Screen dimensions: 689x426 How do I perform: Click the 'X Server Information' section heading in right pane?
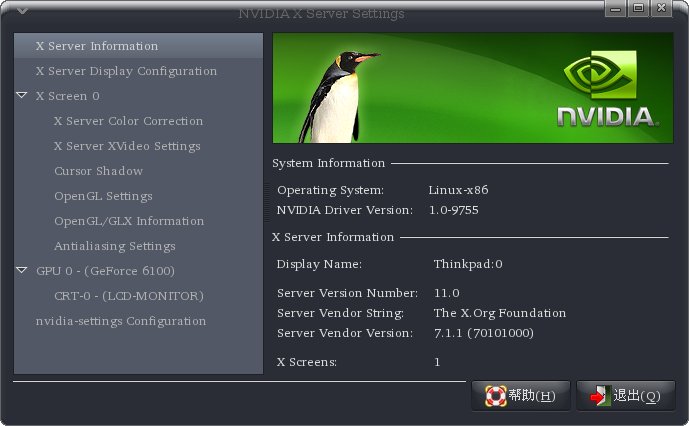[x=333, y=237]
